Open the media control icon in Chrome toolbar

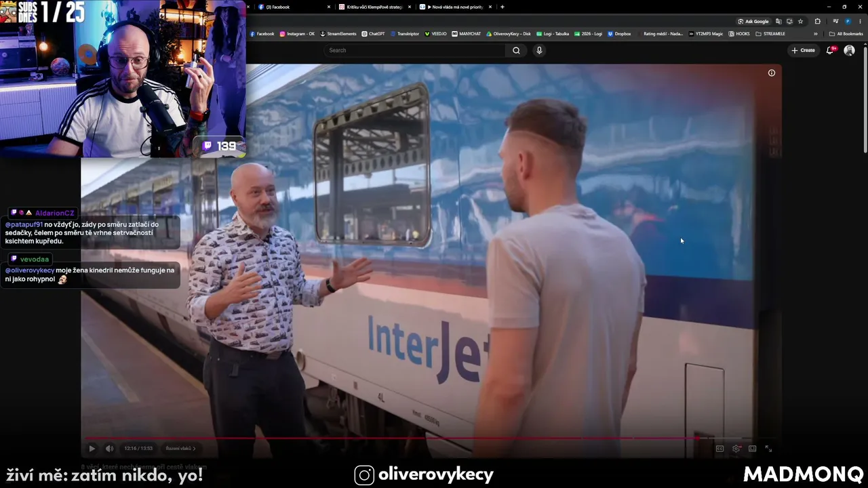point(835,21)
